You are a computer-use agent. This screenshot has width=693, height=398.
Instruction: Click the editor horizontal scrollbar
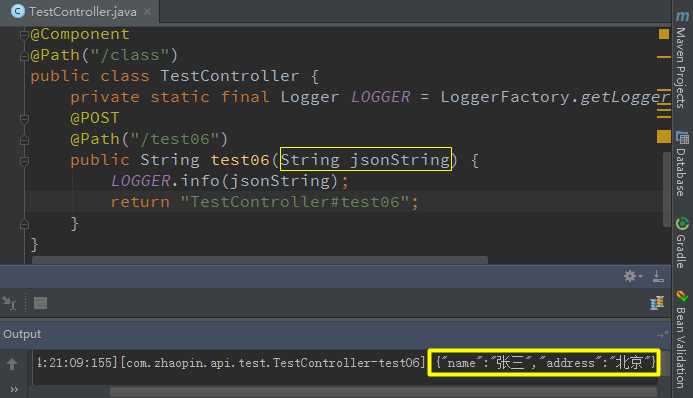point(260,260)
